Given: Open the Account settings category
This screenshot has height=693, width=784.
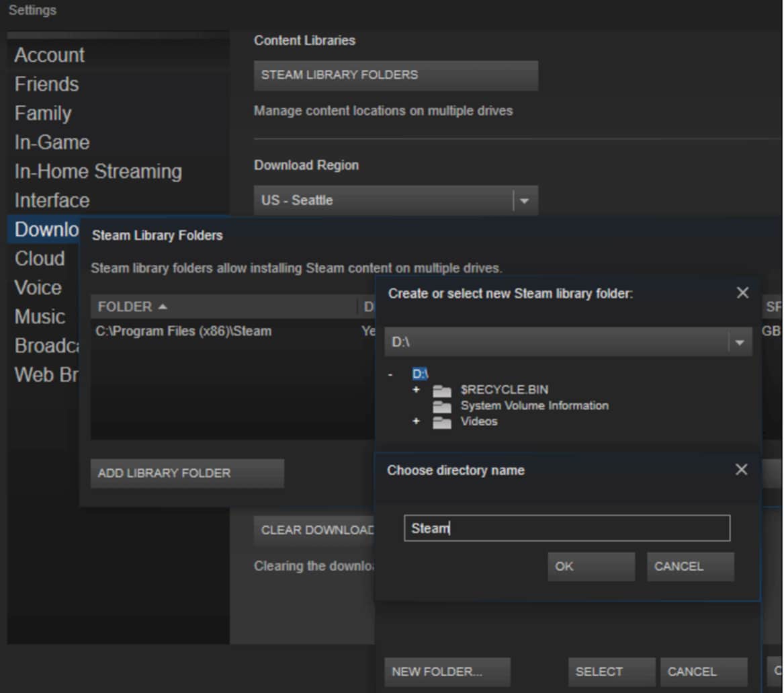Looking at the screenshot, I should pyautogui.click(x=49, y=54).
